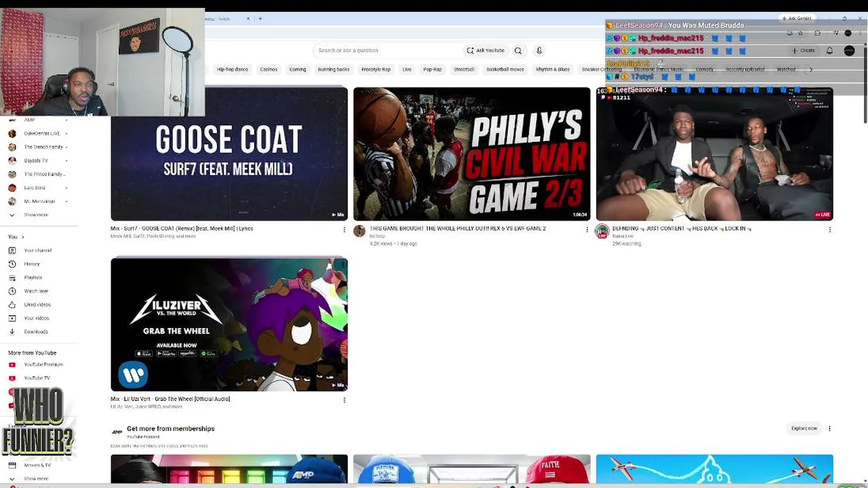Click the Watch later clock icon
The image size is (868, 488).
coord(12,291)
